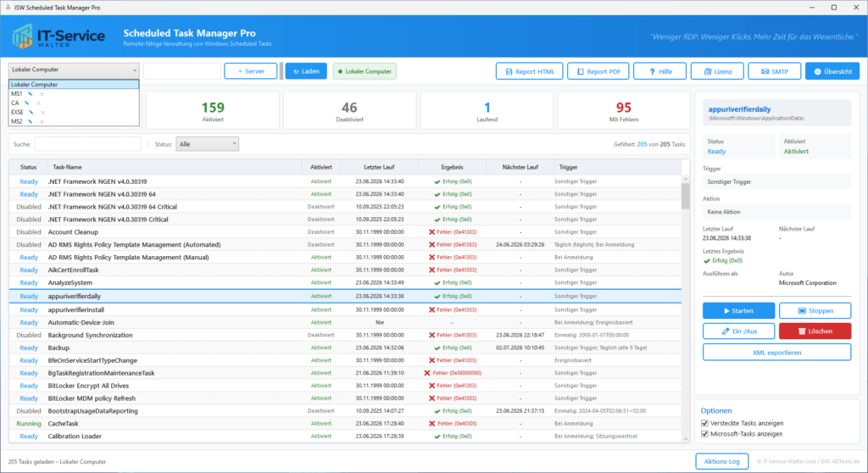Click the XML exportieren button
868x473 pixels.
click(776, 353)
